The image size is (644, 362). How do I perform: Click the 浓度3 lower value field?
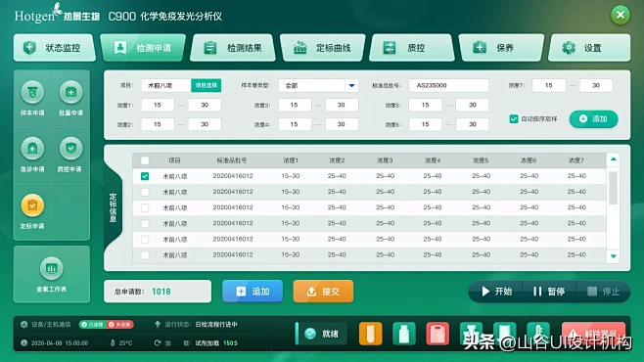(x=295, y=105)
